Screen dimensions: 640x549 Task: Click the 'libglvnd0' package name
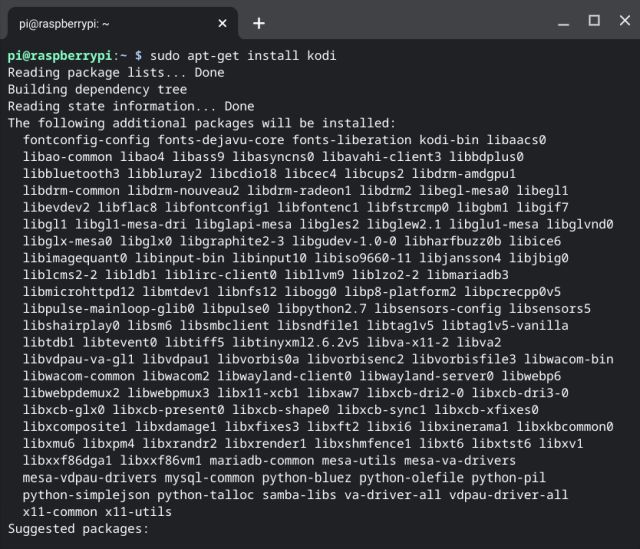[580, 224]
